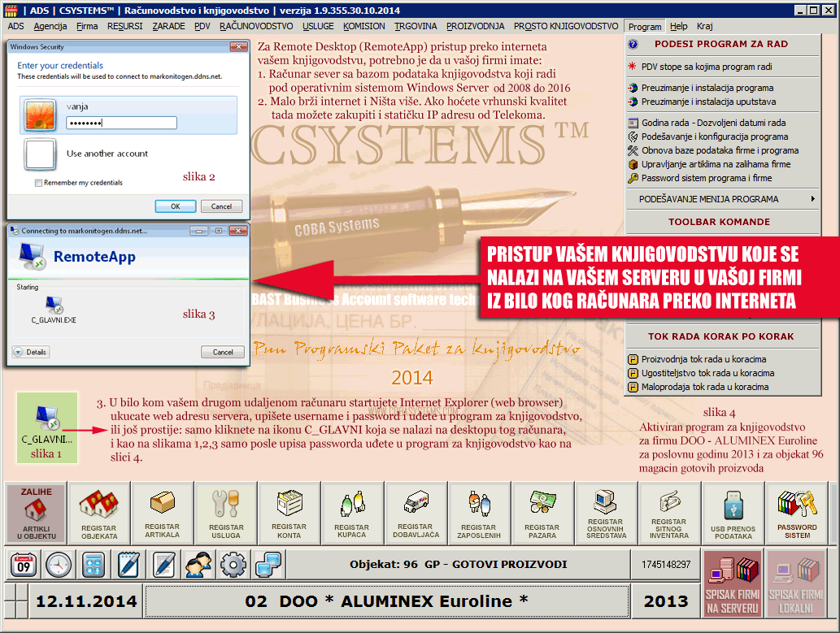840x633 pixels.
Task: Open Spisak Firmi Lokalni
Action: pos(796,583)
